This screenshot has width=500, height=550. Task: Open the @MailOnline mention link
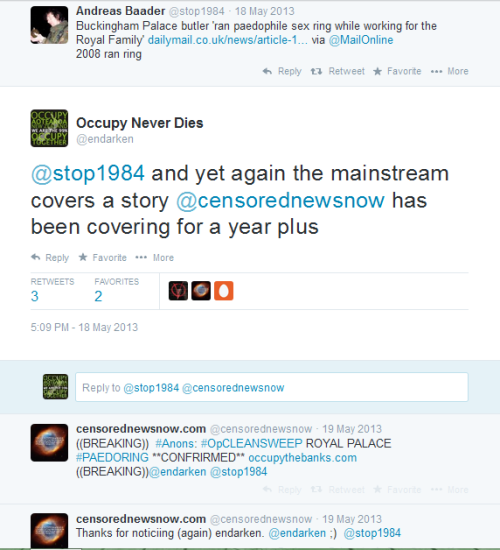pos(361,40)
